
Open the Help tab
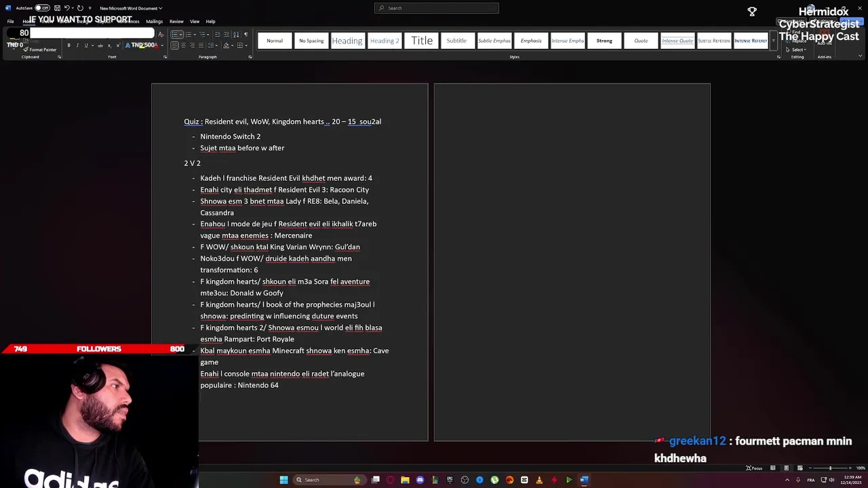pos(210,22)
